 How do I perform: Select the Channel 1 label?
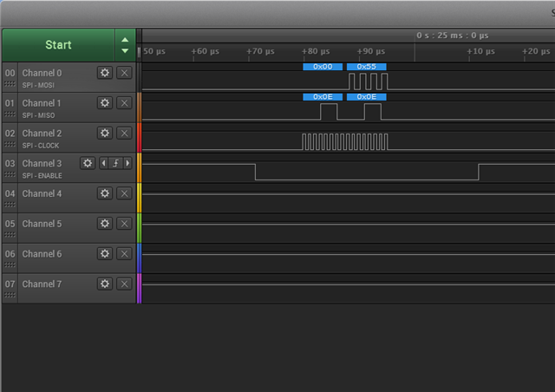[x=42, y=103]
